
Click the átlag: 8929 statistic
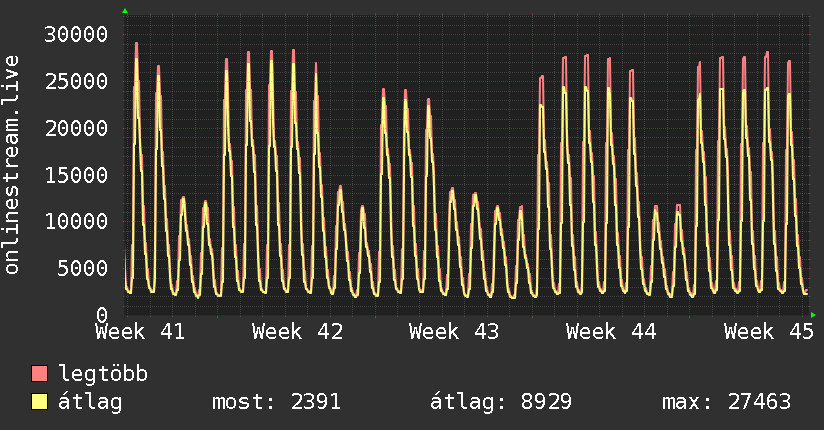501,402
